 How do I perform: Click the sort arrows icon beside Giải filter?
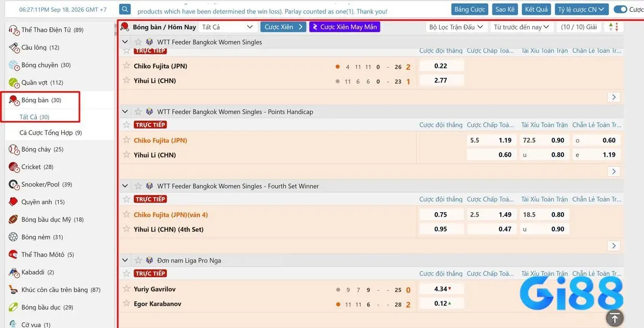(x=614, y=27)
